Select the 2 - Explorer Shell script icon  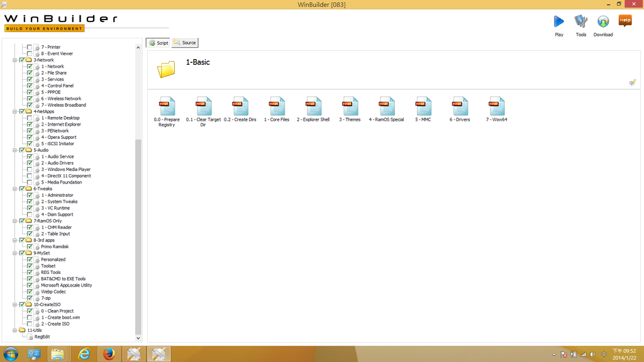click(313, 106)
